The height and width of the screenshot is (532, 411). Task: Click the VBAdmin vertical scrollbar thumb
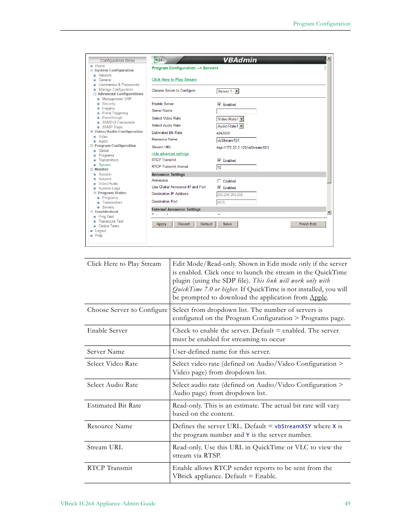(329, 121)
